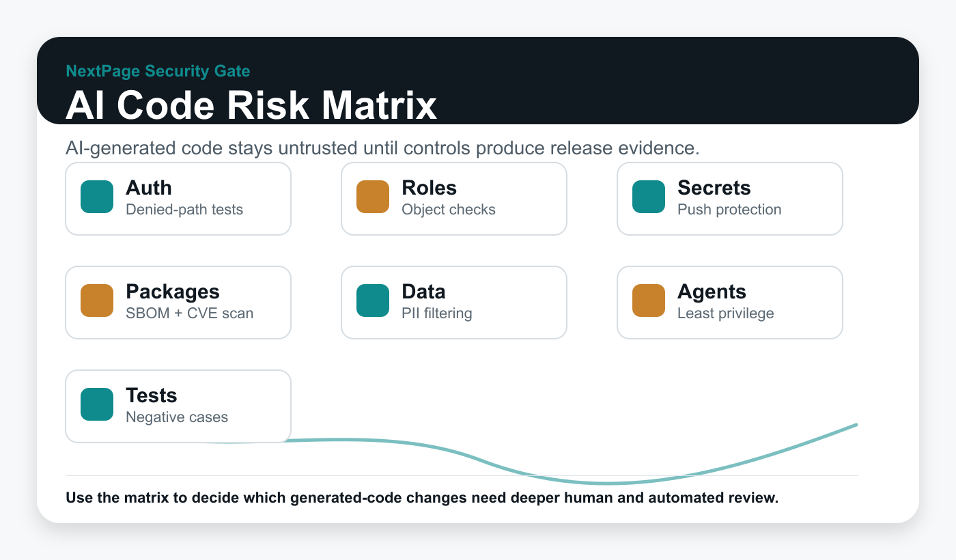The height and width of the screenshot is (560, 956).
Task: Click the teal square beside Data
Action: [373, 300]
